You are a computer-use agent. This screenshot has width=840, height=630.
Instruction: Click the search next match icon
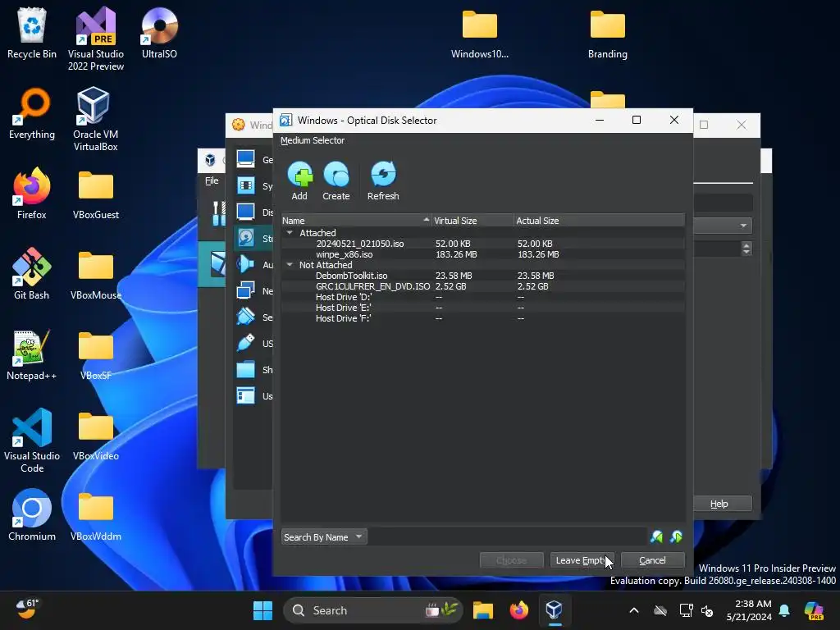[677, 536]
